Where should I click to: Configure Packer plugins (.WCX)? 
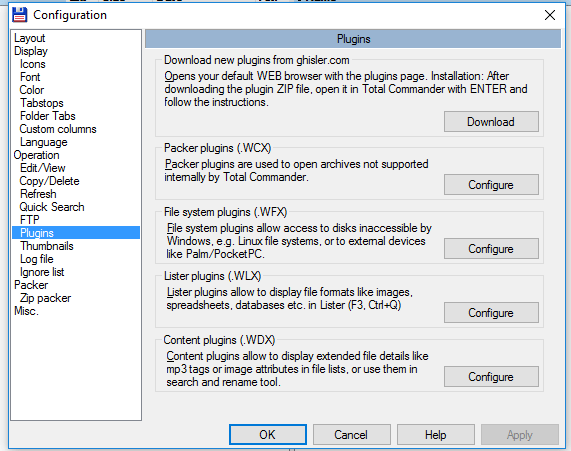[491, 185]
